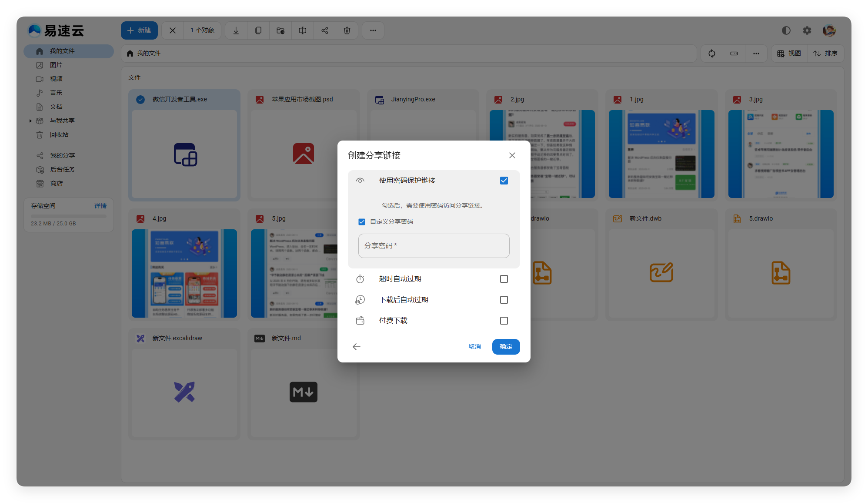The height and width of the screenshot is (503, 868).
Task: Open the 排序 sort dropdown
Action: pos(825,54)
